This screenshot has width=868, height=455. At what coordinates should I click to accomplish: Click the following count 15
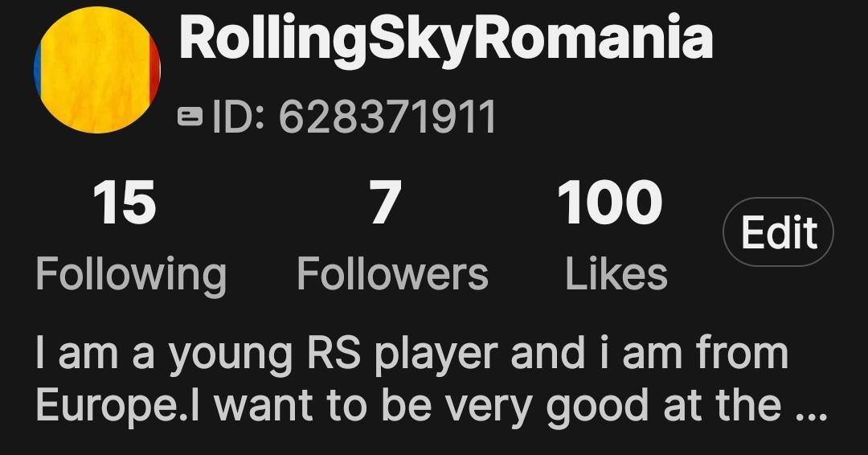125,203
